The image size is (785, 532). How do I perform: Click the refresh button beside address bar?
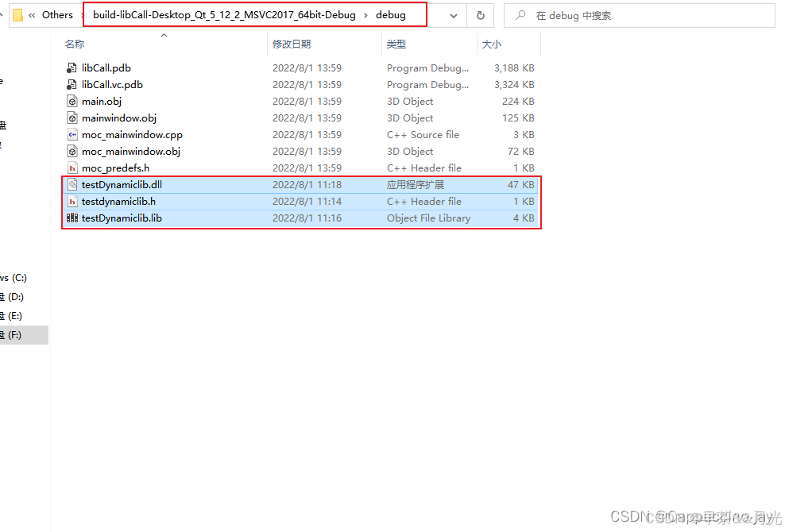click(x=480, y=16)
